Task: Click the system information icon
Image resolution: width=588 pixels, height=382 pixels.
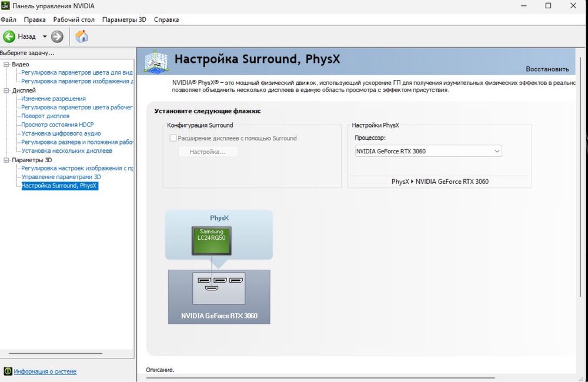Action: pyautogui.click(x=8, y=371)
